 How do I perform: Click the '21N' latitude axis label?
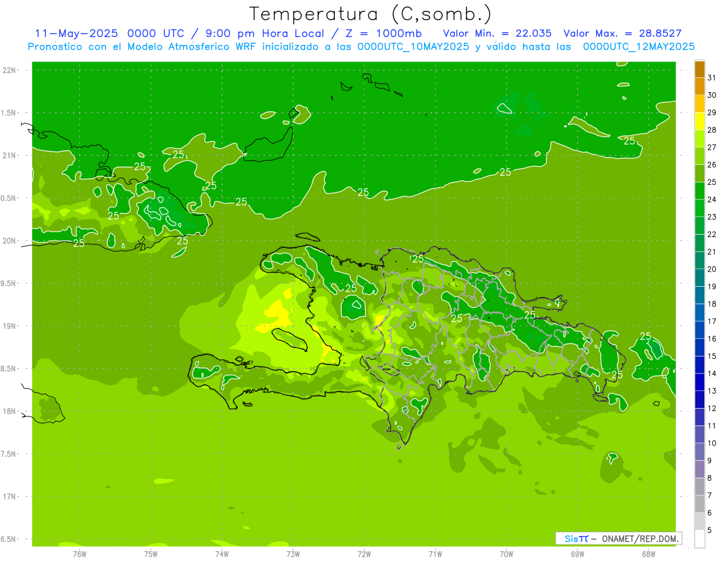9,156
